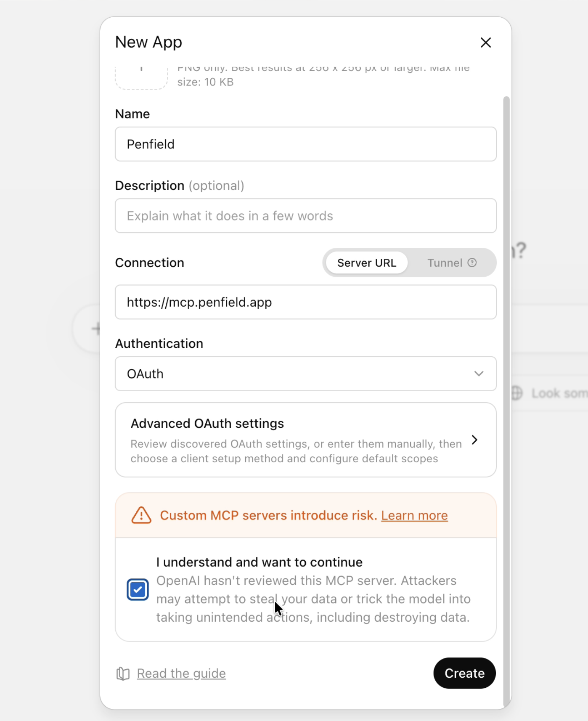Viewport: 588px width, 721px height.
Task: Click the globe icon in the background window
Action: pos(516,393)
